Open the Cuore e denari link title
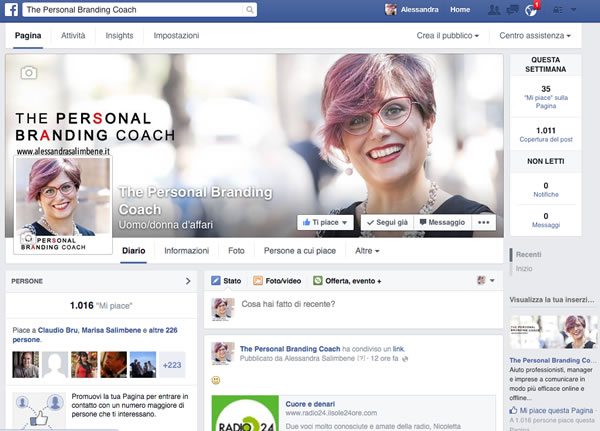 [x=310, y=404]
